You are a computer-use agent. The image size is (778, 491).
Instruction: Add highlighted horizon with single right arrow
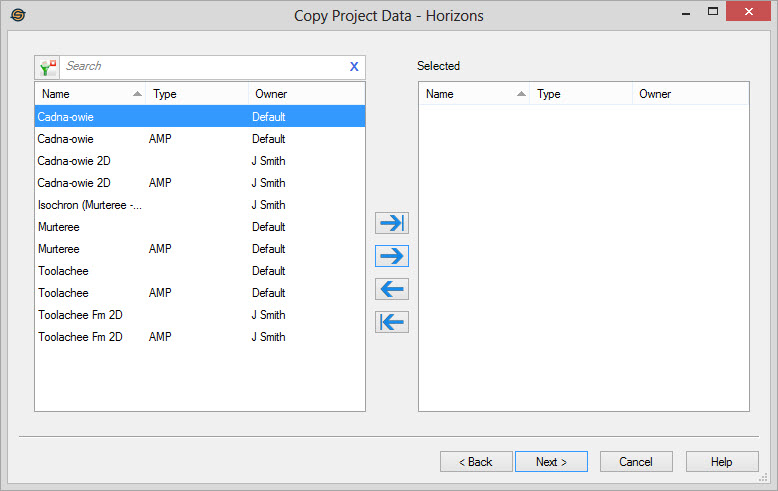(391, 256)
